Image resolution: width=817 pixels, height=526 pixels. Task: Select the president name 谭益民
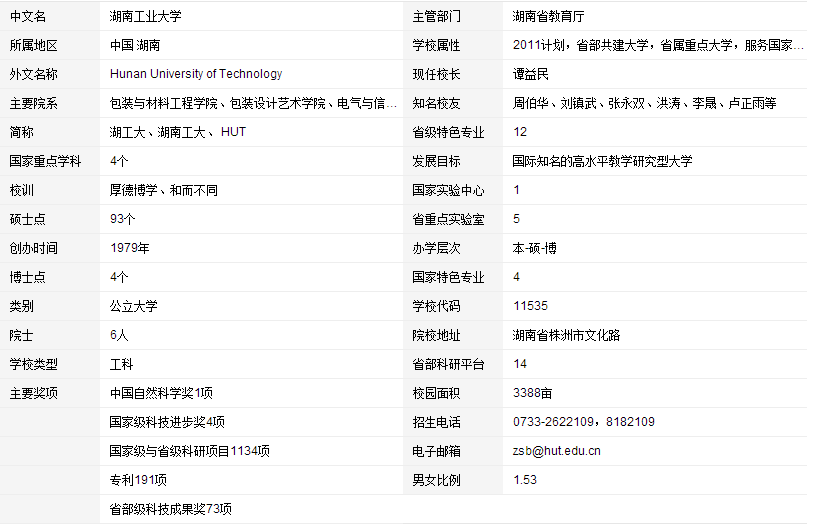530,74
